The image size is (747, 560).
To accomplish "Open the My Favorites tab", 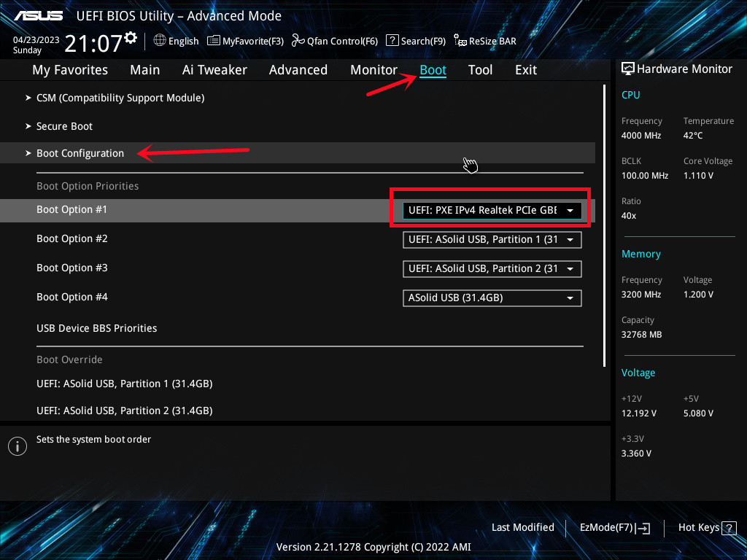I will pyautogui.click(x=70, y=70).
